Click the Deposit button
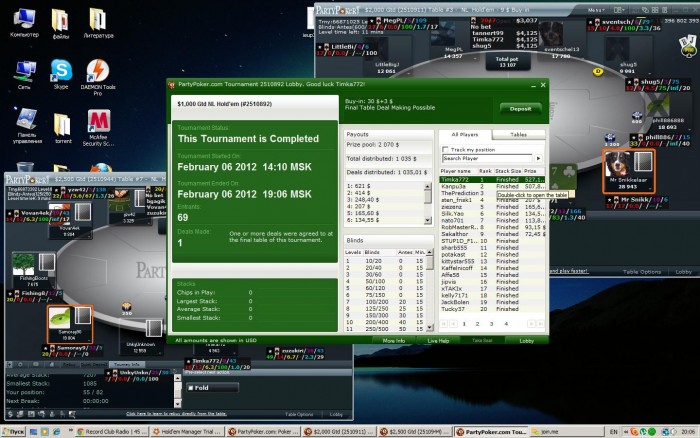700x438 pixels. (520, 108)
